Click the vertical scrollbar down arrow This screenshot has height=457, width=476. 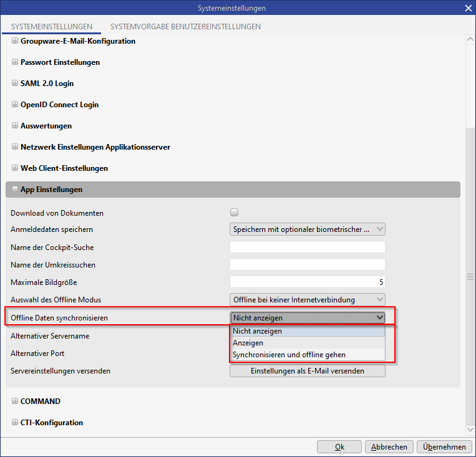(470, 429)
